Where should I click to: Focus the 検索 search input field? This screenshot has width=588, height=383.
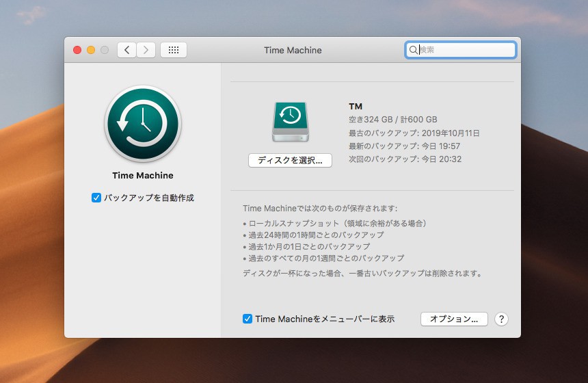pos(465,50)
